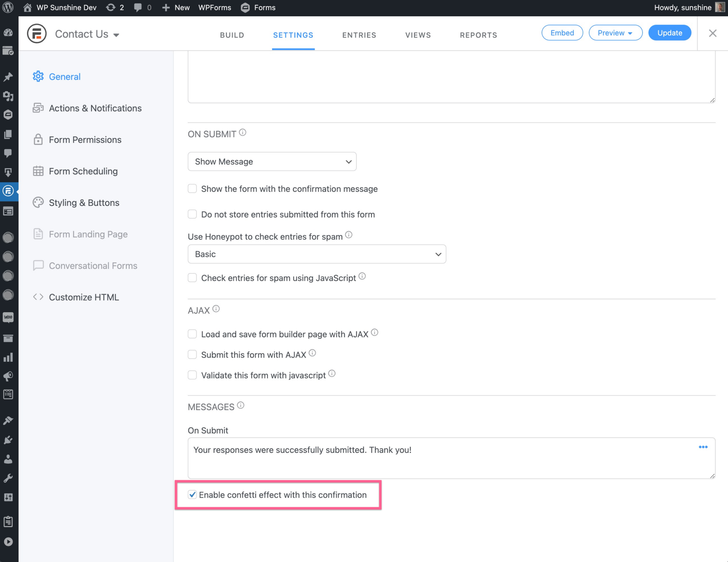Image resolution: width=728 pixels, height=562 pixels.
Task: Open the Formidable Forms sidebar icon
Action: coord(8,191)
